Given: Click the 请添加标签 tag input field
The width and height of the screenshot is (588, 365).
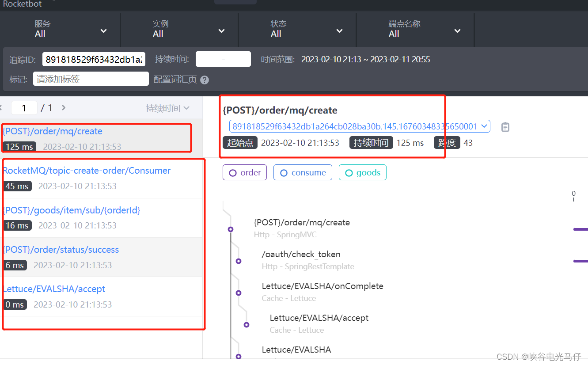Looking at the screenshot, I should (x=91, y=79).
